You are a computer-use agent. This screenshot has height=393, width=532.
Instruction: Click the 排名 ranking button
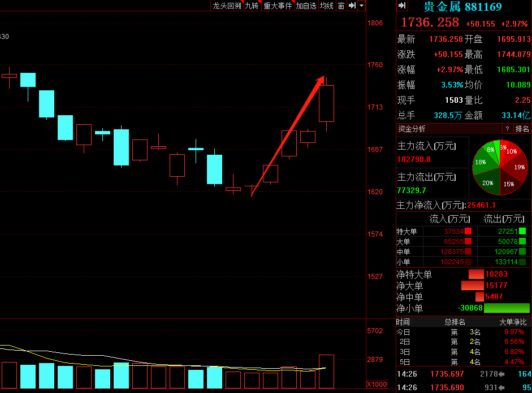tap(522, 129)
